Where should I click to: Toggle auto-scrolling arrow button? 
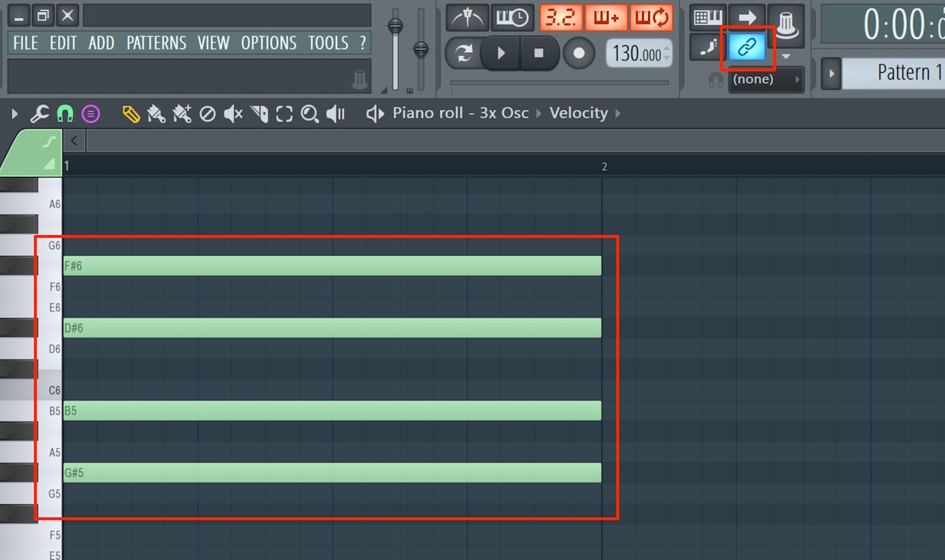pyautogui.click(x=747, y=17)
